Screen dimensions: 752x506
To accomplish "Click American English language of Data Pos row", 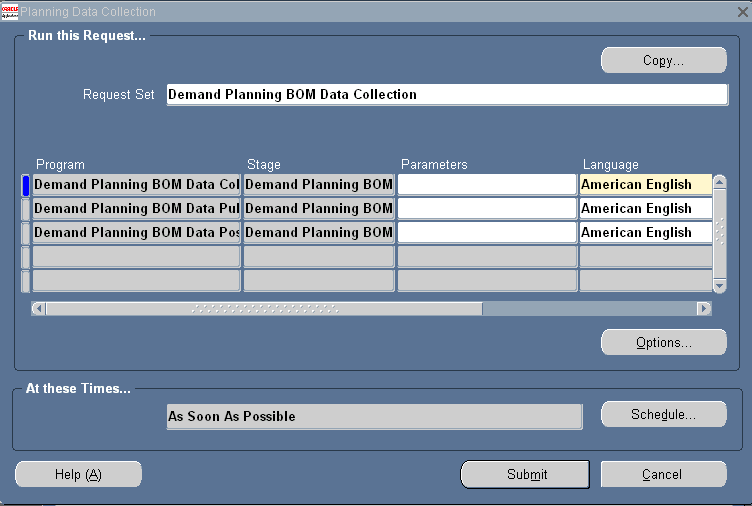I will click(x=646, y=233).
